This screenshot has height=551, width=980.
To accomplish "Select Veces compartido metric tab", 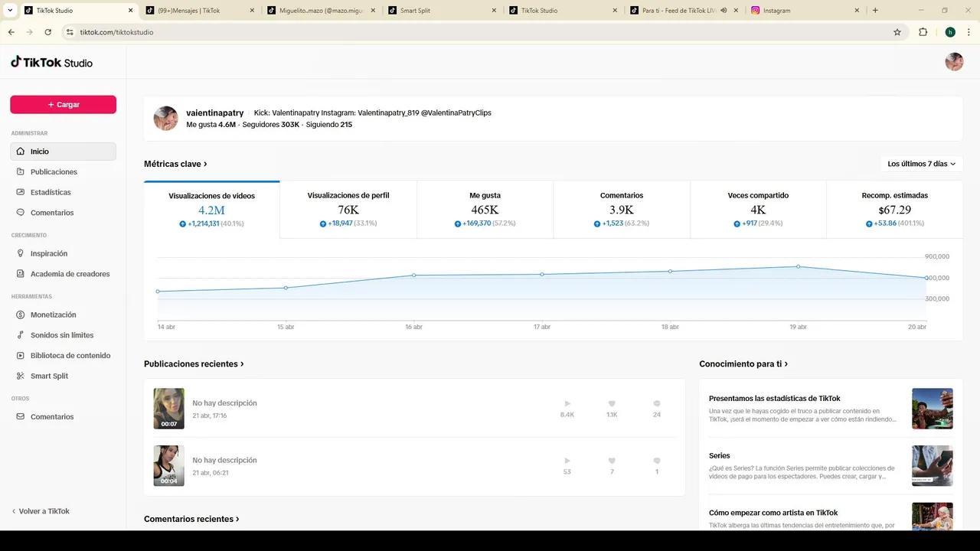I will pos(758,209).
